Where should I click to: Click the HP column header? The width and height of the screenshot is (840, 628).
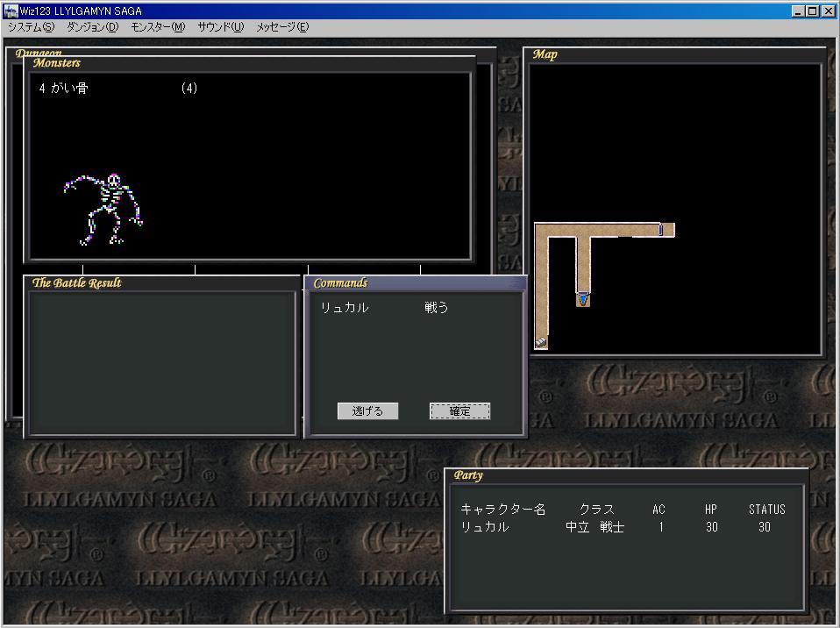tap(711, 509)
